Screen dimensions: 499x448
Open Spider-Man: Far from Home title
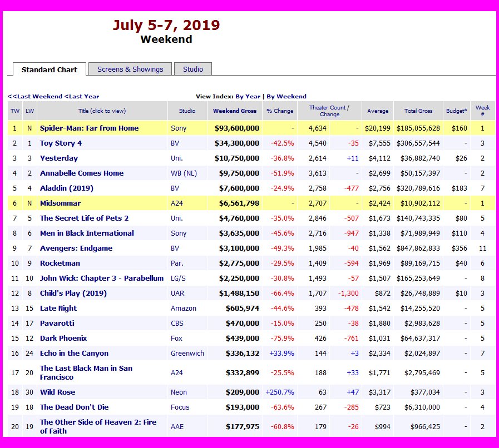click(x=89, y=128)
